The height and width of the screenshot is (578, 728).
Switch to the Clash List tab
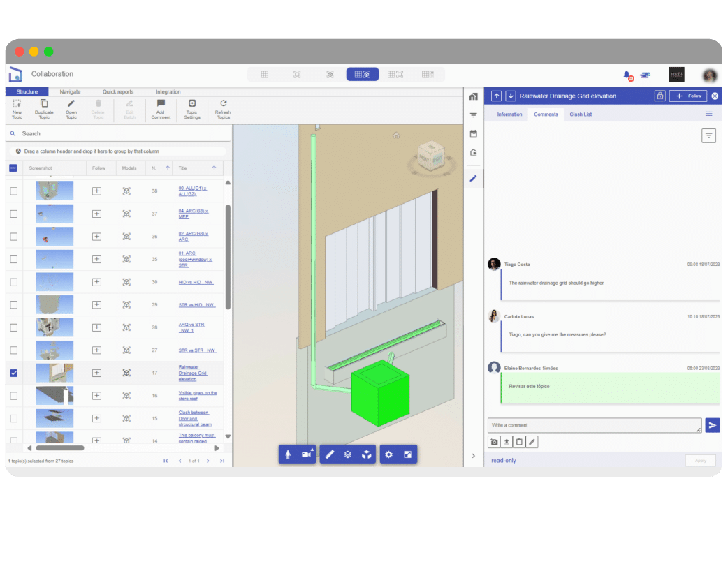coord(581,114)
